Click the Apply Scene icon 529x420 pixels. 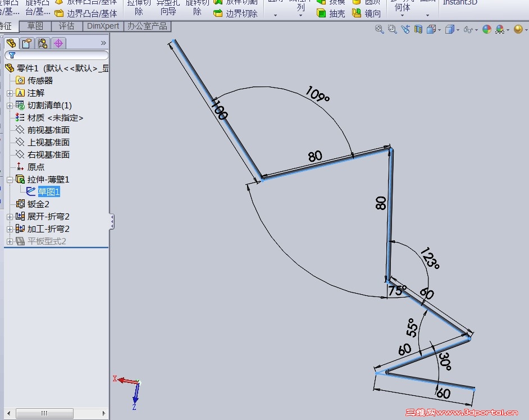tap(500, 29)
